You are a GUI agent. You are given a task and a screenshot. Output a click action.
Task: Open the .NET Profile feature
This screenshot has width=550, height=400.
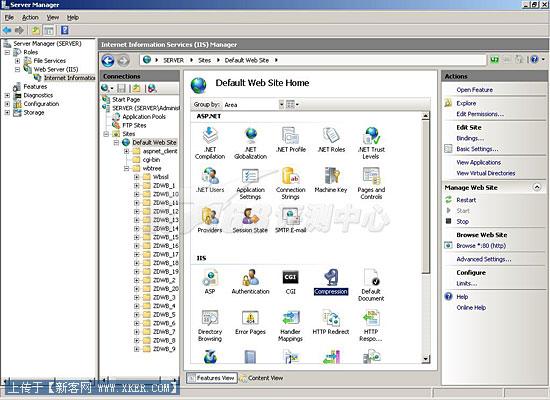[x=291, y=140]
